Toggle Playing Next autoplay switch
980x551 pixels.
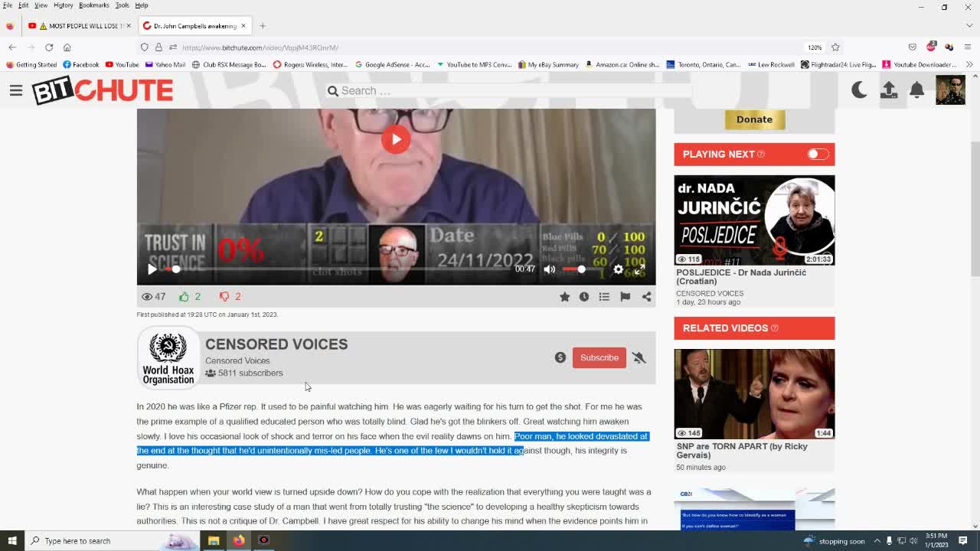click(818, 154)
